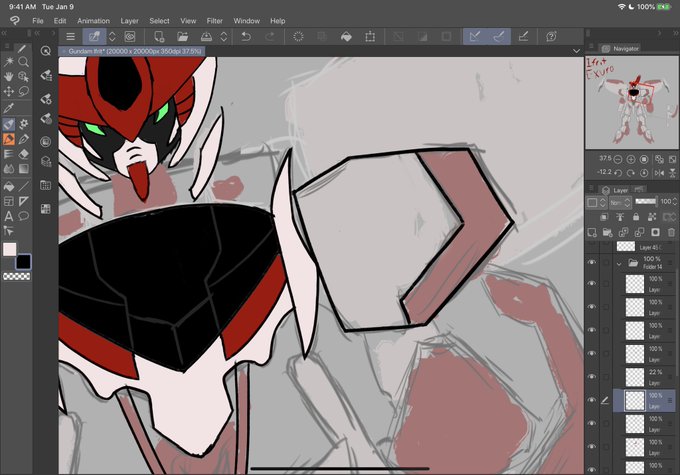Toggle Set as reference layer
Screen dimensions: 680x475
tap(620, 217)
